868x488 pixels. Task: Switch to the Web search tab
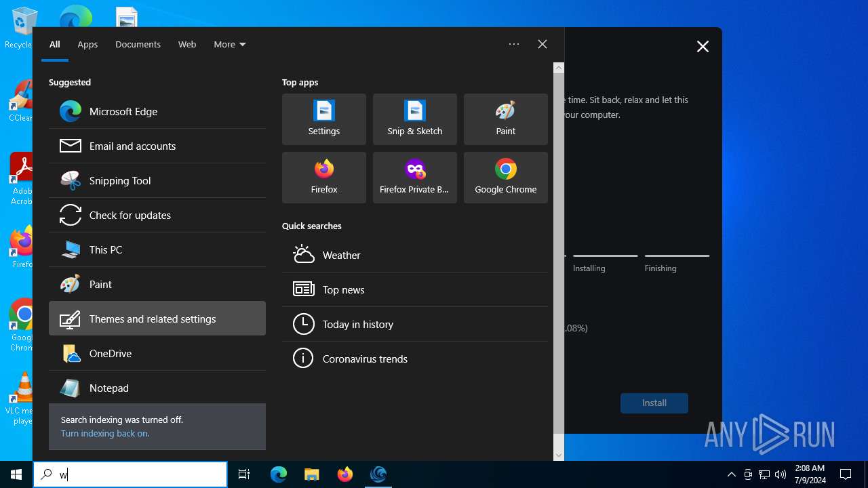tap(187, 44)
